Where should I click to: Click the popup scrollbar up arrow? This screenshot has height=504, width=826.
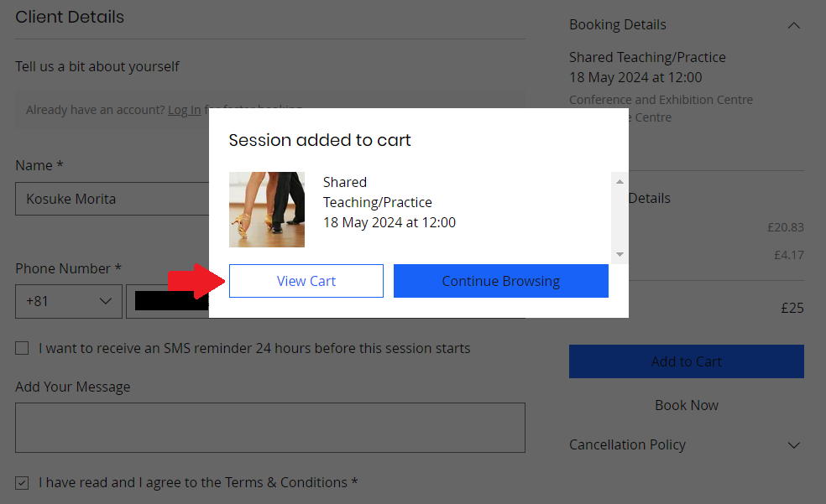619,181
